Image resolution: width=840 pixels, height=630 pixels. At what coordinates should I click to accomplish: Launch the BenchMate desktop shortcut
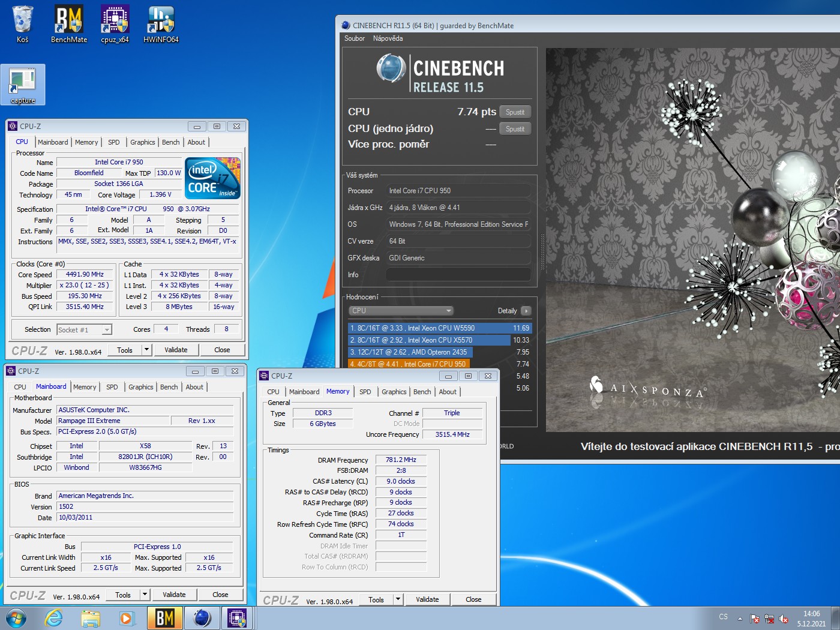pyautogui.click(x=69, y=24)
